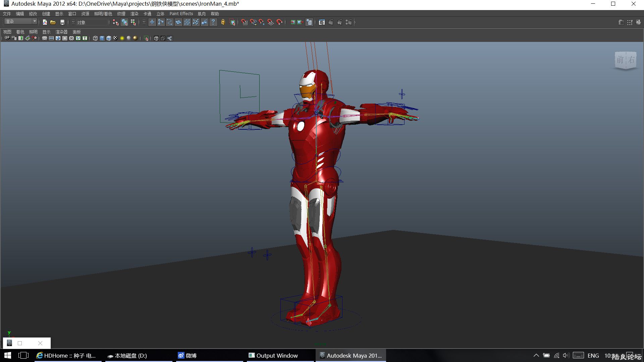The image size is (644, 362).
Task: Select by component type icon
Action: 133,22
